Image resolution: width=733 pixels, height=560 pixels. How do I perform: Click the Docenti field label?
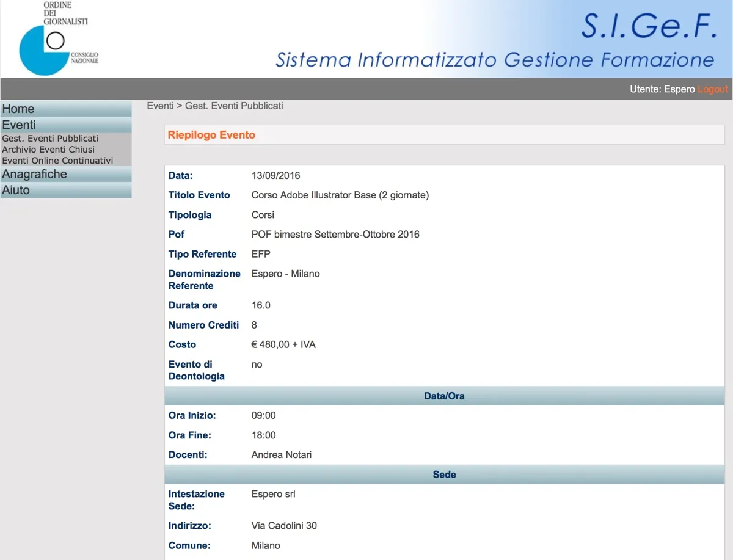pyautogui.click(x=188, y=455)
